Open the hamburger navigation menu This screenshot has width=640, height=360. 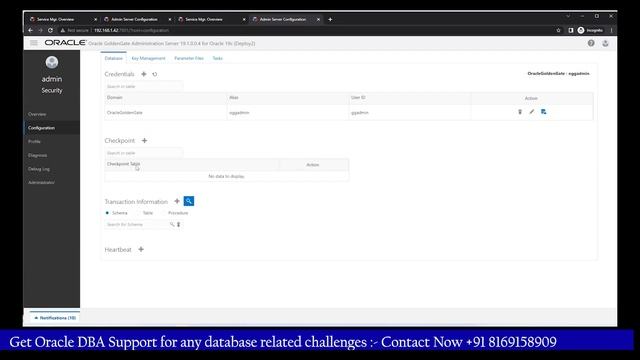(x=33, y=43)
